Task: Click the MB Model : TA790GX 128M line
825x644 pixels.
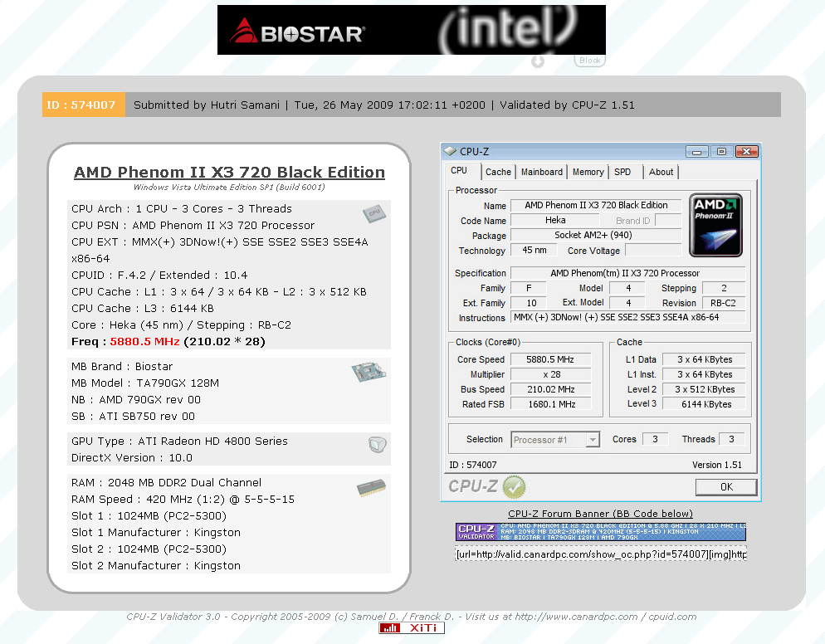Action: coord(145,383)
